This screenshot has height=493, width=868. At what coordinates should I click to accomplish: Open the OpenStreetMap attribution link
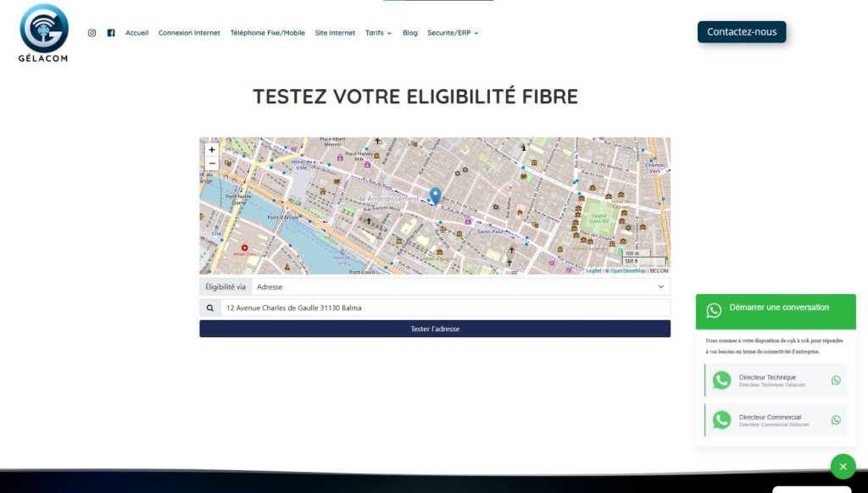click(x=628, y=270)
